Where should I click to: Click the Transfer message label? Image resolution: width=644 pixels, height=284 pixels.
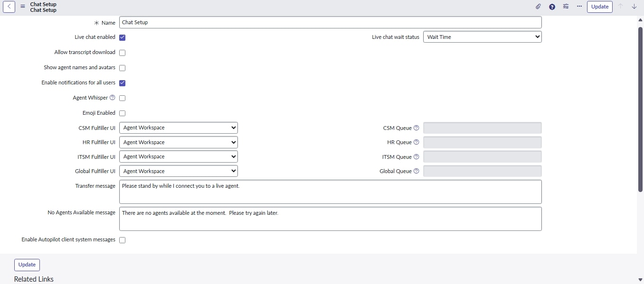(95, 186)
